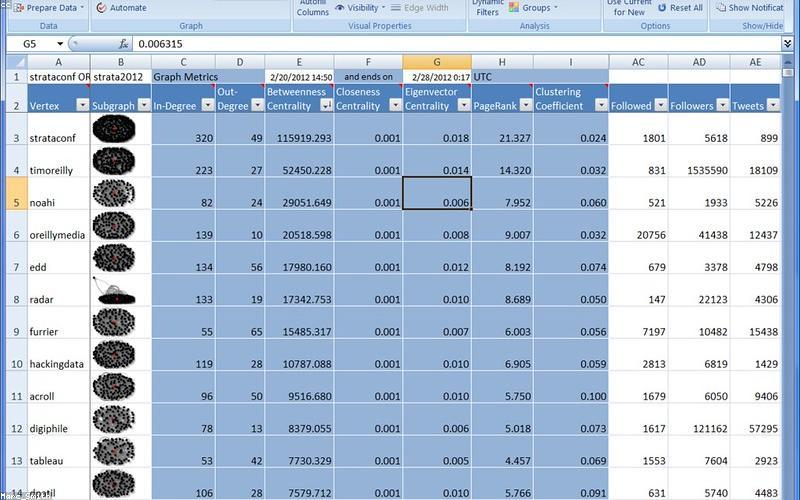Click the formula bar value 0.006315
Viewport: 800px width, 500px height.
tap(160, 44)
